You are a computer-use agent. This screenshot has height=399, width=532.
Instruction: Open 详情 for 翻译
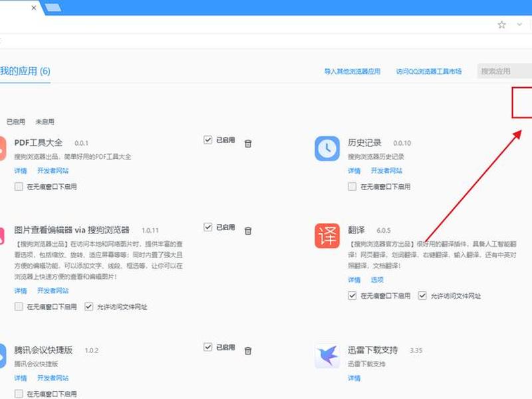(354, 280)
